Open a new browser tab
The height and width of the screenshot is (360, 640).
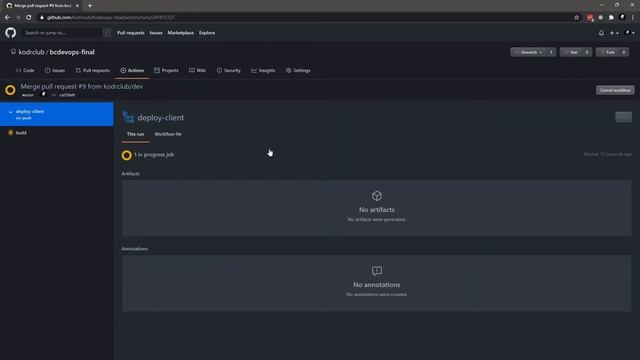[90, 6]
